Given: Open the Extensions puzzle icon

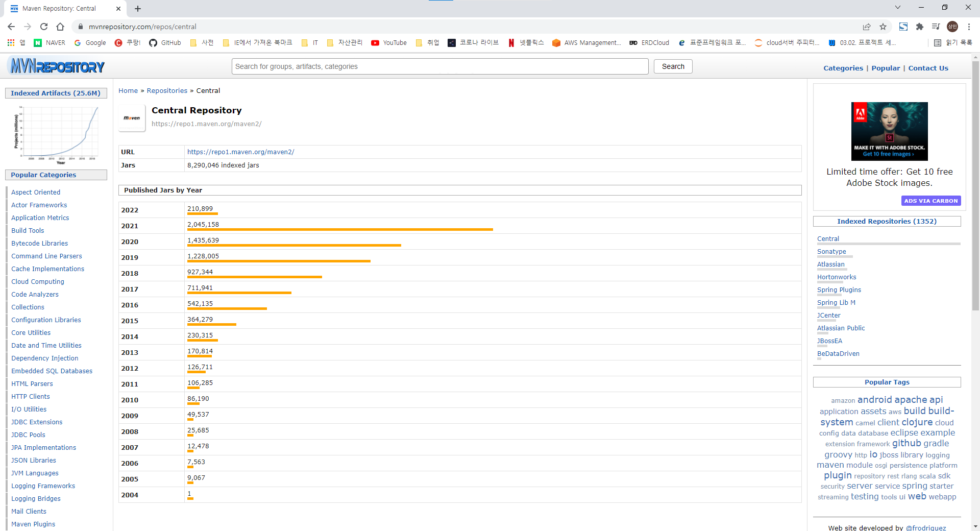Looking at the screenshot, I should (x=920, y=27).
